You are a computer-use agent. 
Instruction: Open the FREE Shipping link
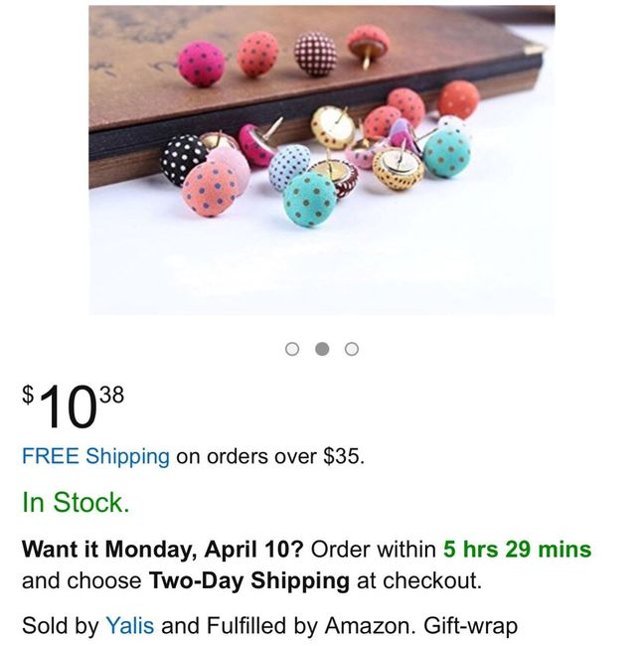pyautogui.click(x=95, y=456)
